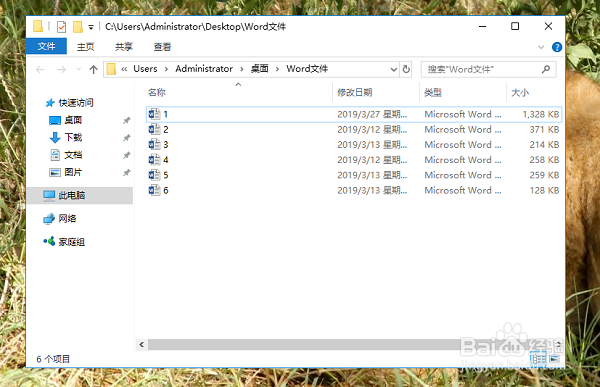
Task: Unpin 桌面 using its pin icon
Action: coord(126,121)
